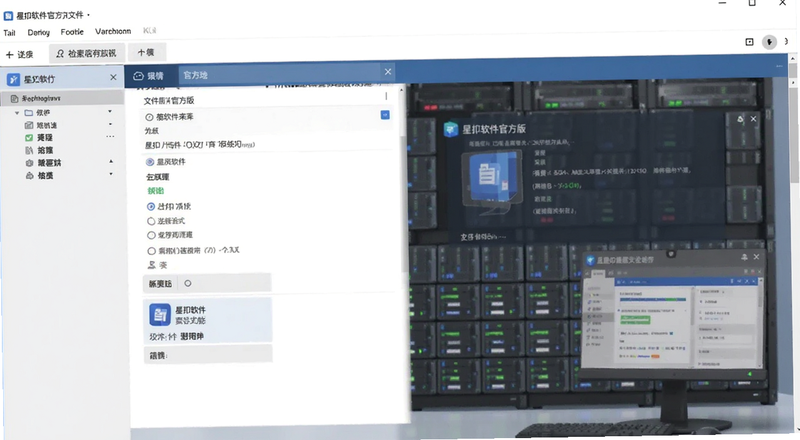Screen dimensions: 800x440
Task: Switch to the first tab with cloud icon
Action: click(x=151, y=76)
